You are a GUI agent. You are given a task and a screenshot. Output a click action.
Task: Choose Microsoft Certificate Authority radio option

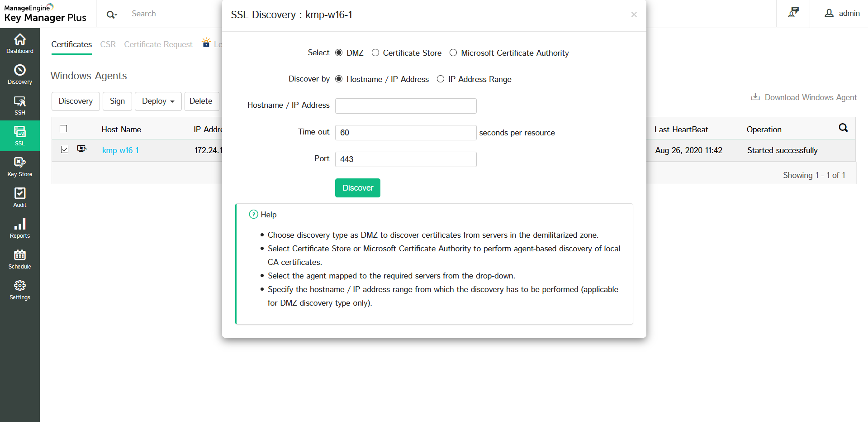[x=453, y=53]
